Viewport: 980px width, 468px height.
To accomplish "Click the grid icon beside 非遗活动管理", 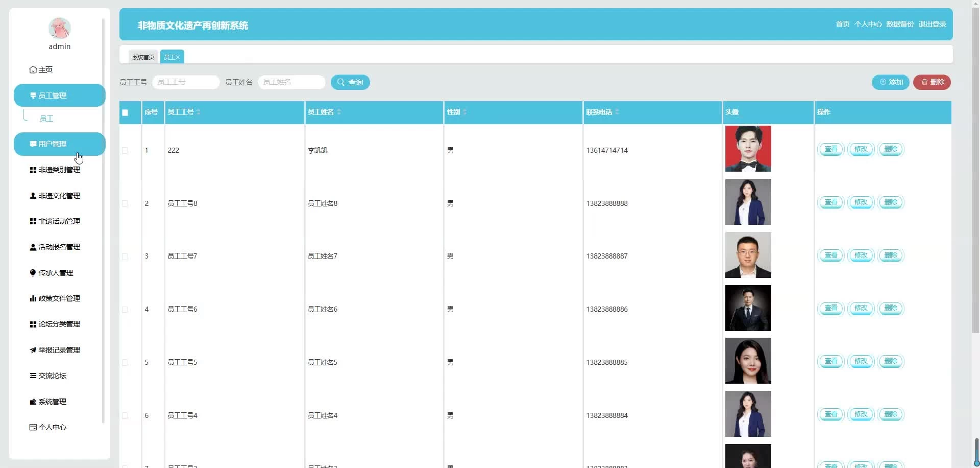I will click(x=33, y=221).
